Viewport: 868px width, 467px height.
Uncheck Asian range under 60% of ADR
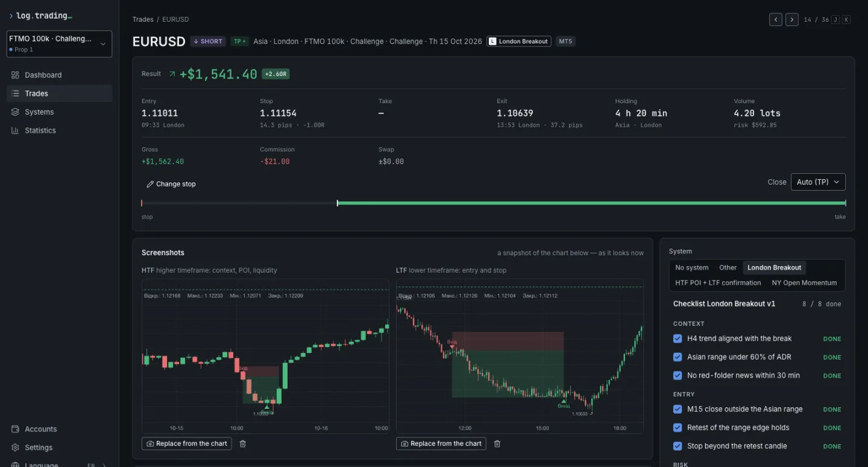(x=678, y=357)
